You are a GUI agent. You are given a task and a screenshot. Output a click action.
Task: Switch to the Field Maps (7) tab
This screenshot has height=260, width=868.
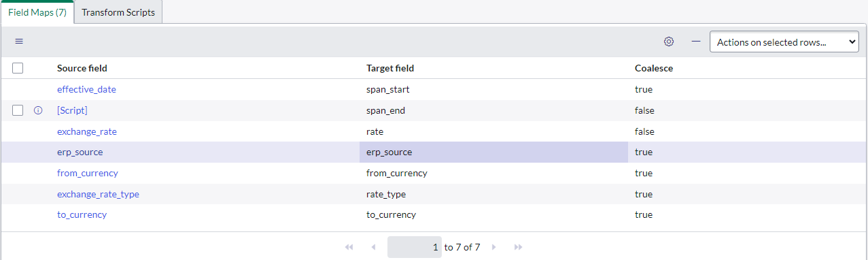coord(37,12)
